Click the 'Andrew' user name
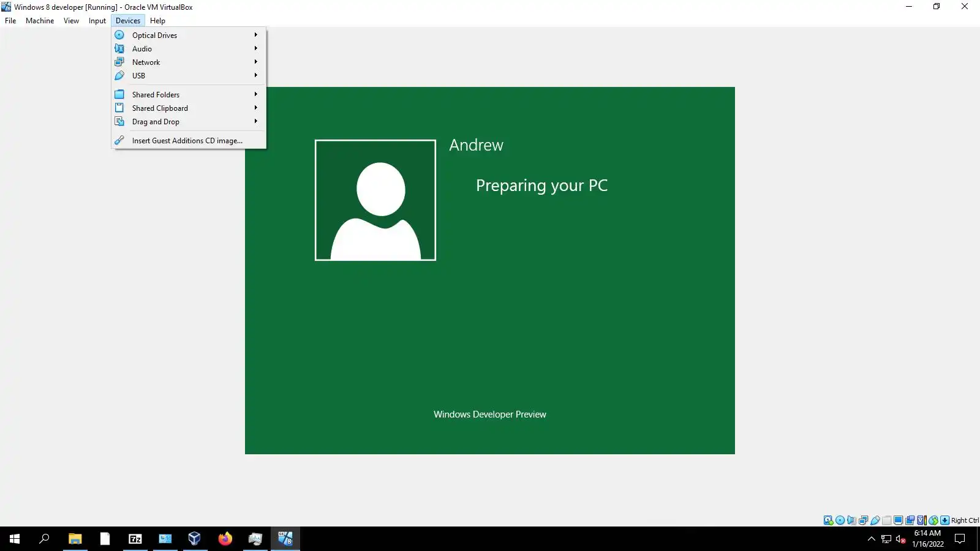 [476, 145]
